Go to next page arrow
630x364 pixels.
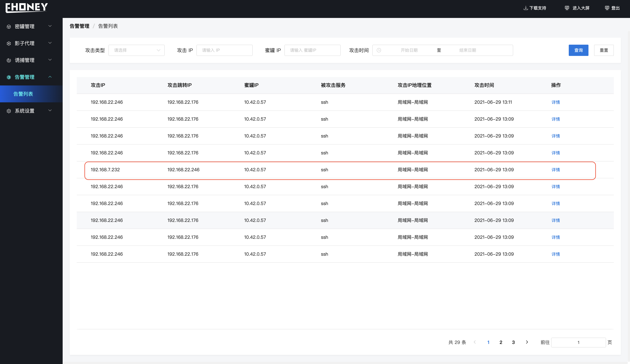point(527,342)
